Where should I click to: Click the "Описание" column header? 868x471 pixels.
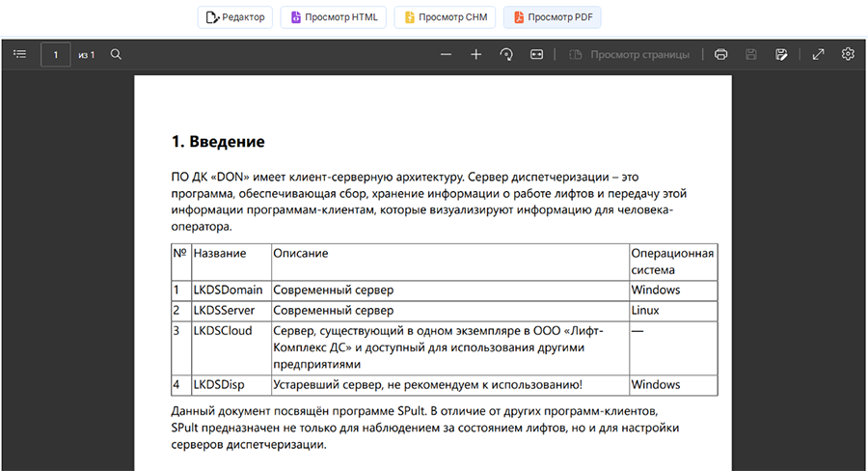point(450,262)
